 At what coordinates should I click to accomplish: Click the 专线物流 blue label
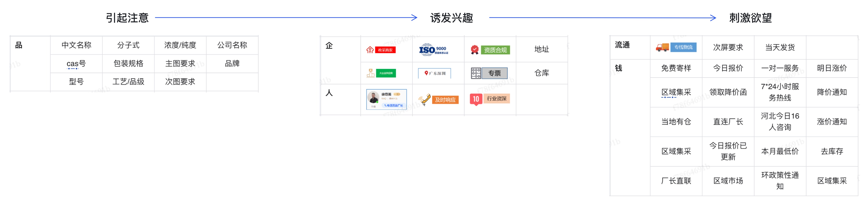pos(683,47)
